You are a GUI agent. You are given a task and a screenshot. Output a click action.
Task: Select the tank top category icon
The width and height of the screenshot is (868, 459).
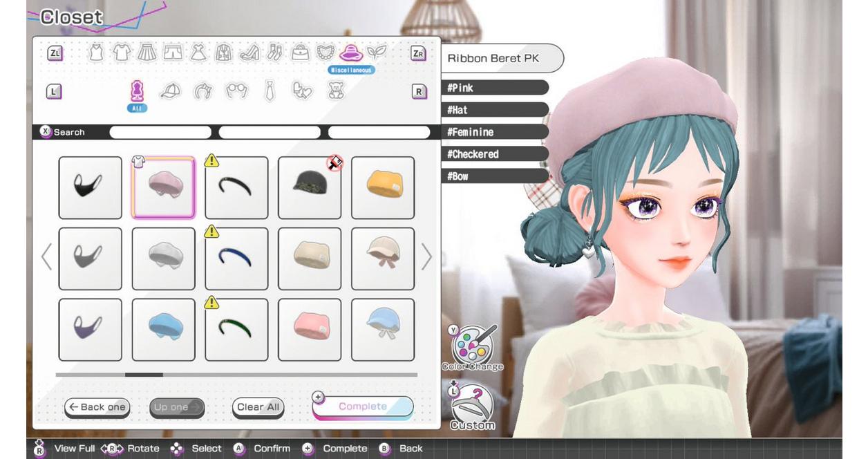96,53
